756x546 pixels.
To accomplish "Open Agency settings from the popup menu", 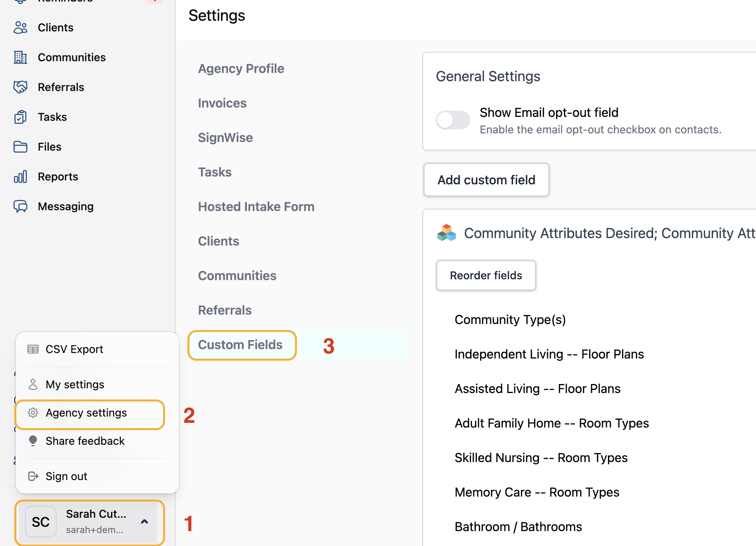I will click(x=86, y=413).
